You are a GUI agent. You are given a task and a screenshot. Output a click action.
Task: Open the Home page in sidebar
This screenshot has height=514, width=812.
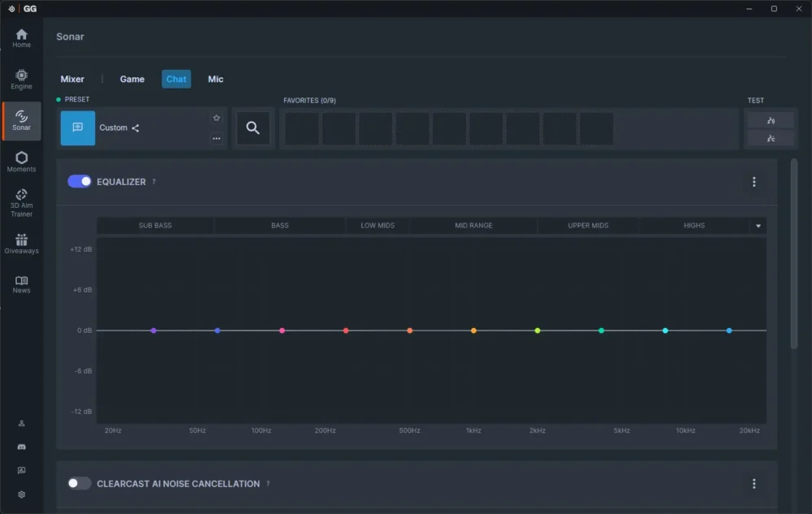pos(21,38)
